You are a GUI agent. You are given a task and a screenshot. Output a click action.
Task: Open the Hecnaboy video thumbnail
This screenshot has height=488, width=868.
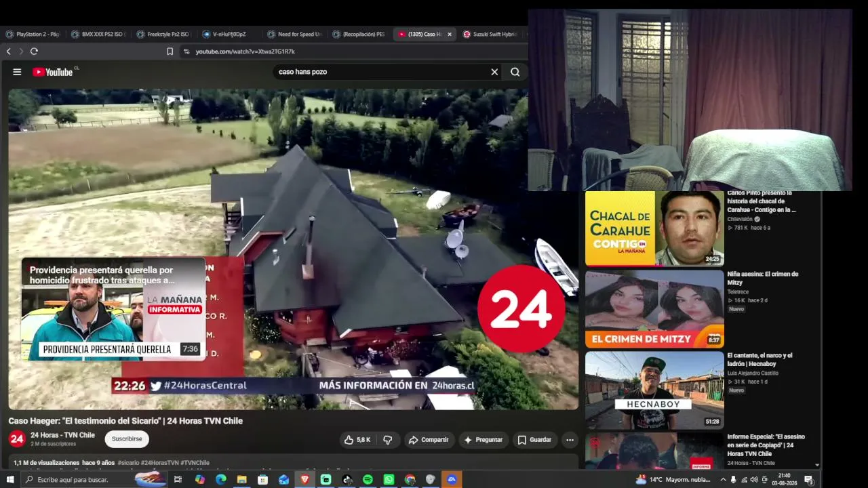[654, 390]
